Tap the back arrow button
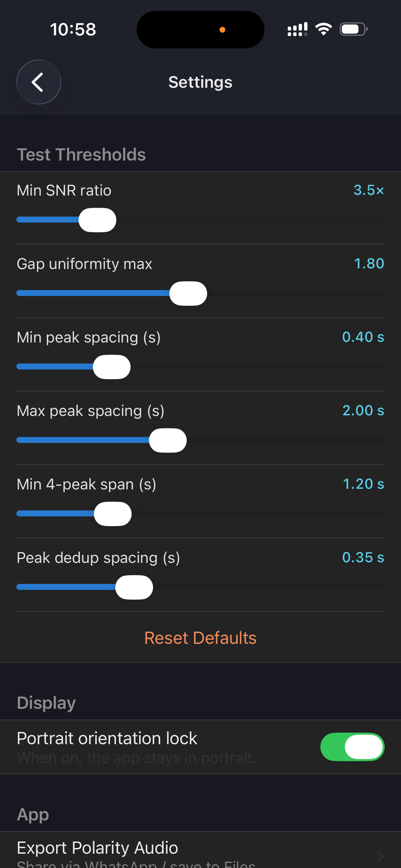Image resolution: width=401 pixels, height=868 pixels. click(39, 82)
